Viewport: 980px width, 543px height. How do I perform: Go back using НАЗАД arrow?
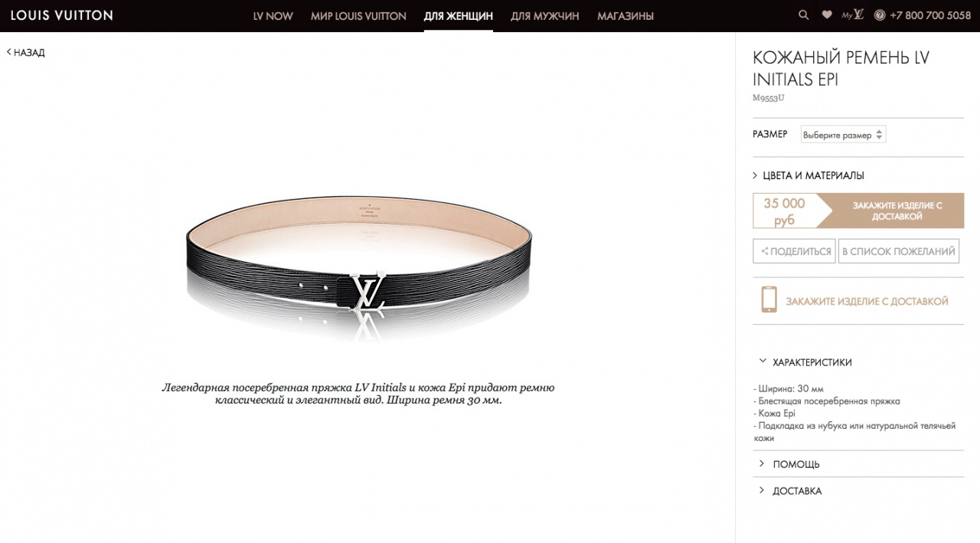26,52
